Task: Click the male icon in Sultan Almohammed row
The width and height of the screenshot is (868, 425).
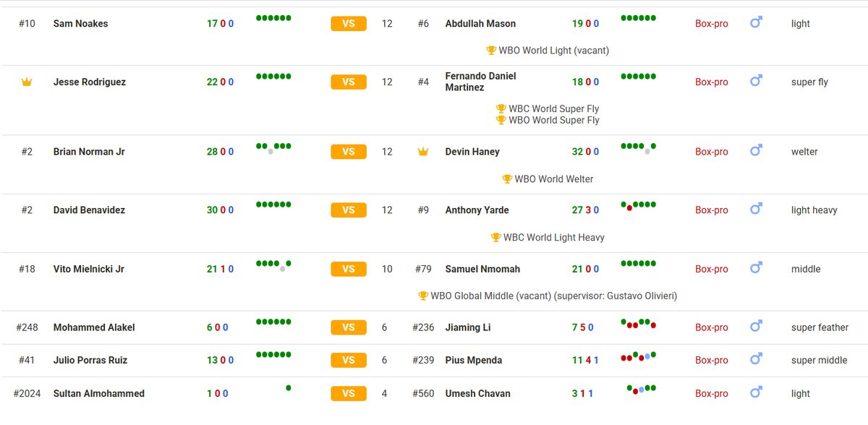Action: click(756, 393)
